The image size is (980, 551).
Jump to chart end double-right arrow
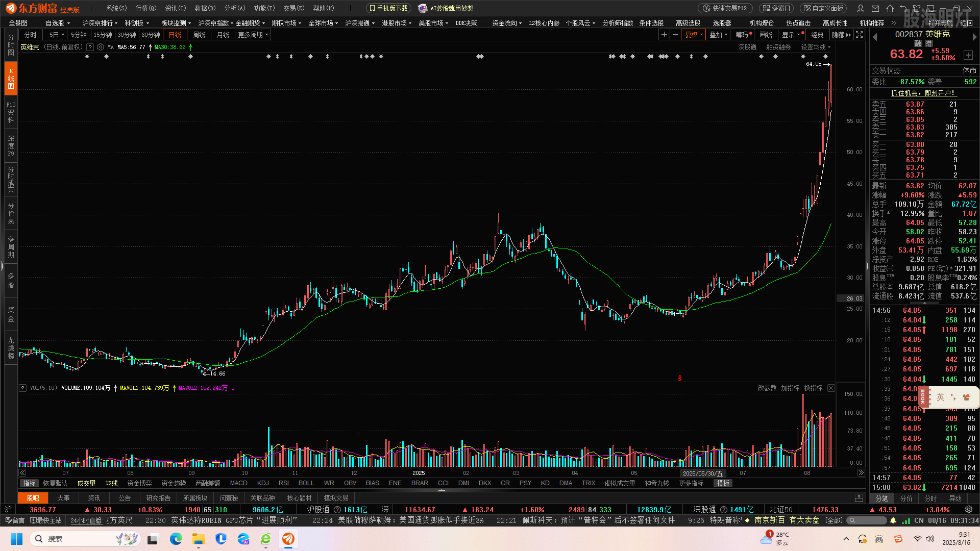tap(861, 473)
